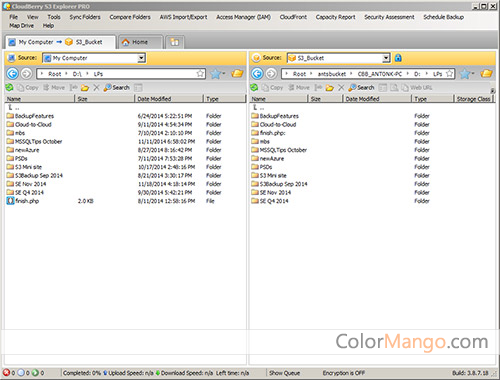Open folder icon at right pane address bar
The height and width of the screenshot is (380, 500).
[486, 73]
